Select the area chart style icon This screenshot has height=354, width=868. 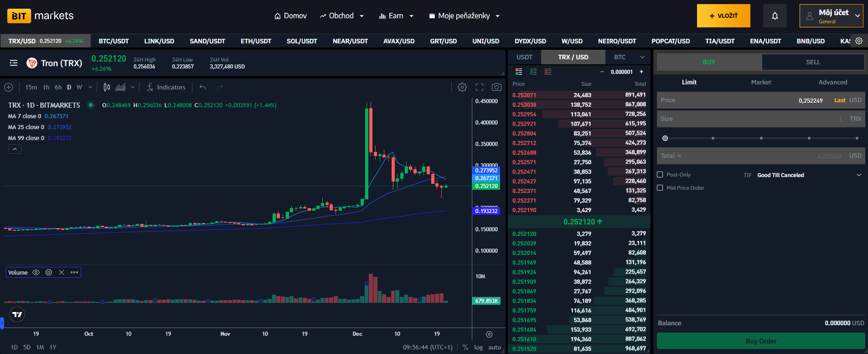[120, 87]
